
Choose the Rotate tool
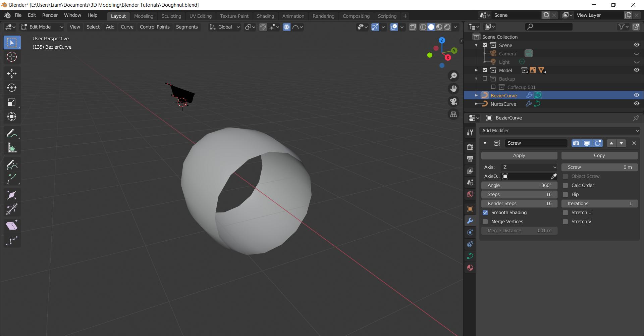click(12, 88)
